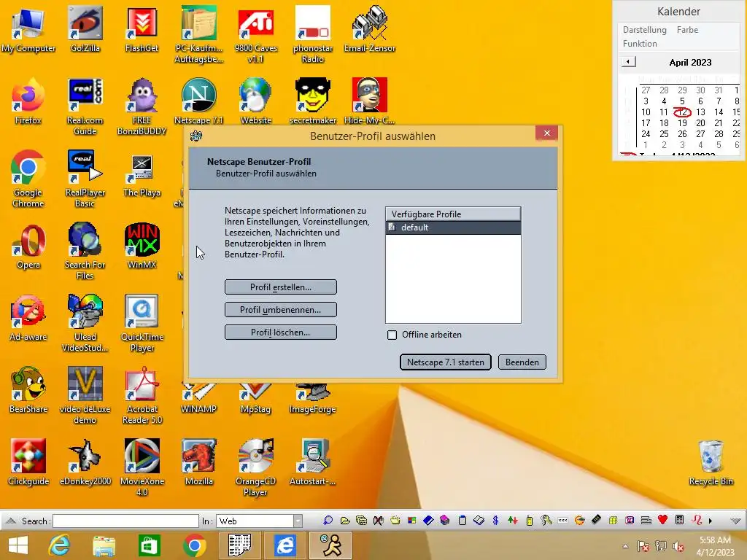
Task: Open the search scope Web dropdown
Action: (298, 521)
